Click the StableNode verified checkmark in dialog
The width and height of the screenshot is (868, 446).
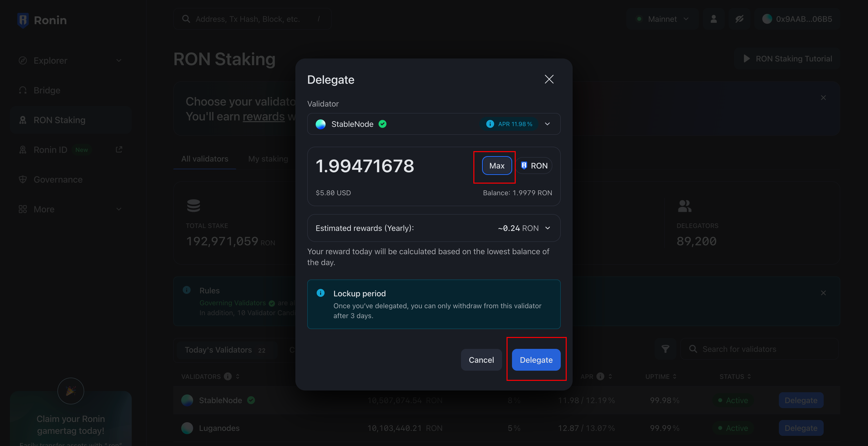pos(383,124)
